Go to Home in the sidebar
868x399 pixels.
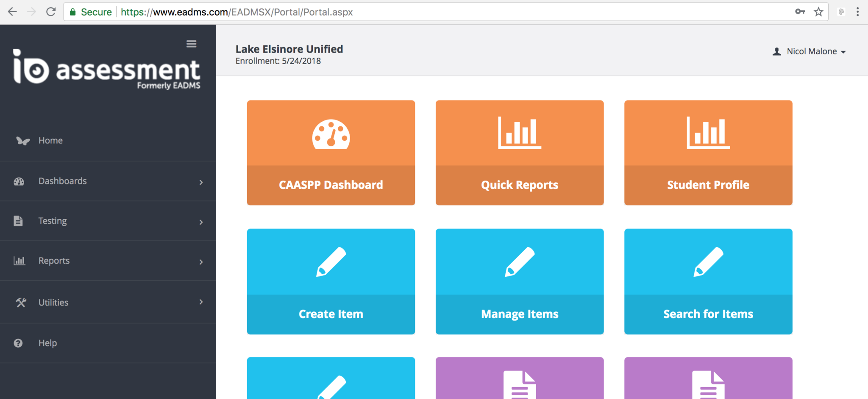pos(50,140)
